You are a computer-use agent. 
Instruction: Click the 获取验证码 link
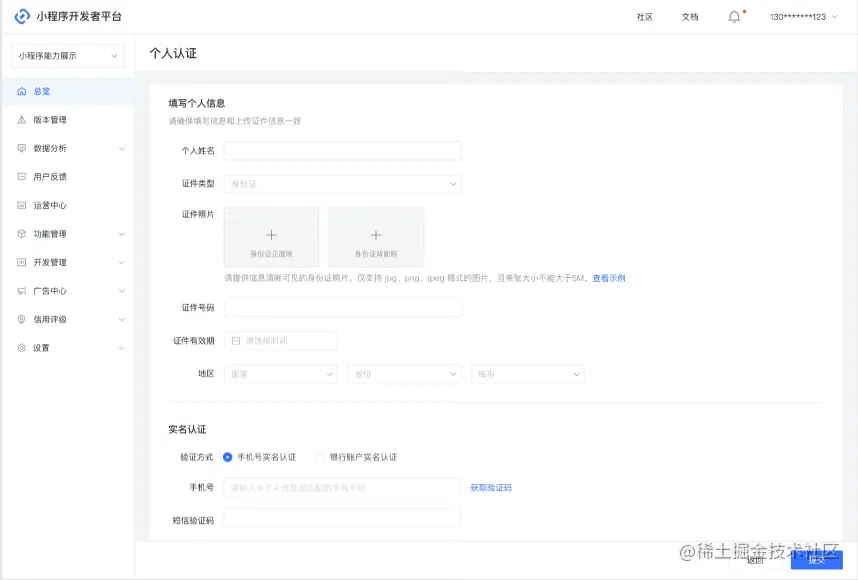(x=492, y=487)
